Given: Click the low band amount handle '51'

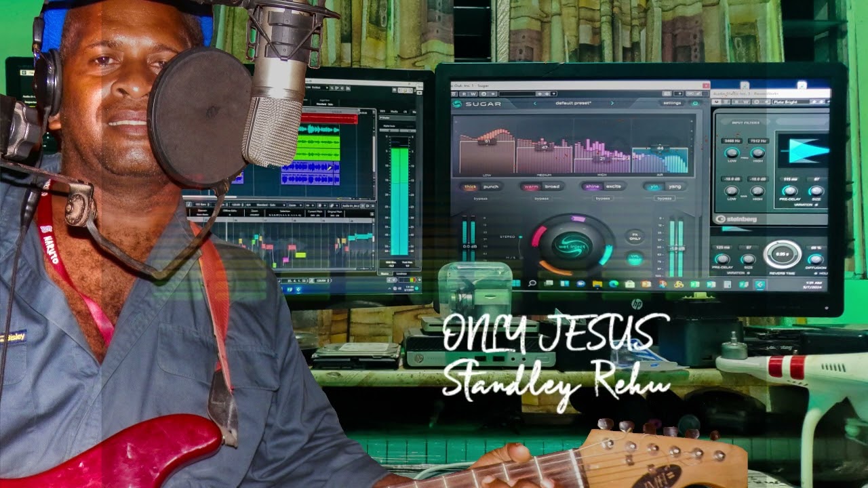Looking at the screenshot, I should (x=486, y=142).
